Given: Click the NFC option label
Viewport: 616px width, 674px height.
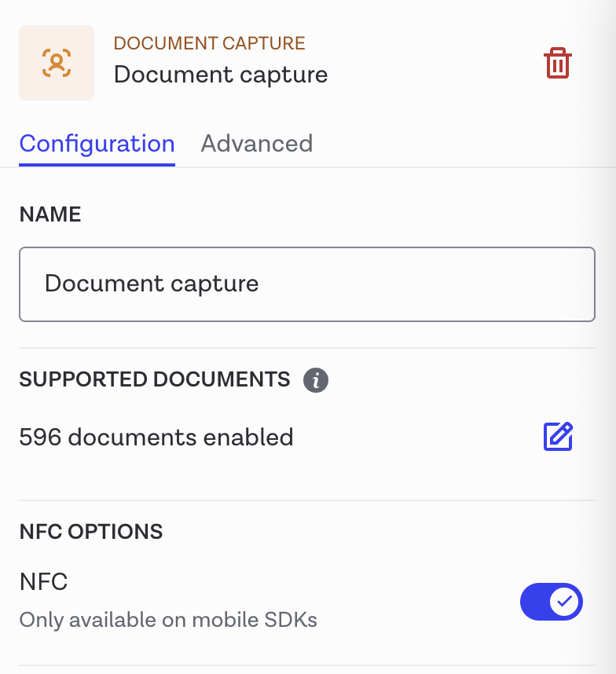Looking at the screenshot, I should coord(44,582).
